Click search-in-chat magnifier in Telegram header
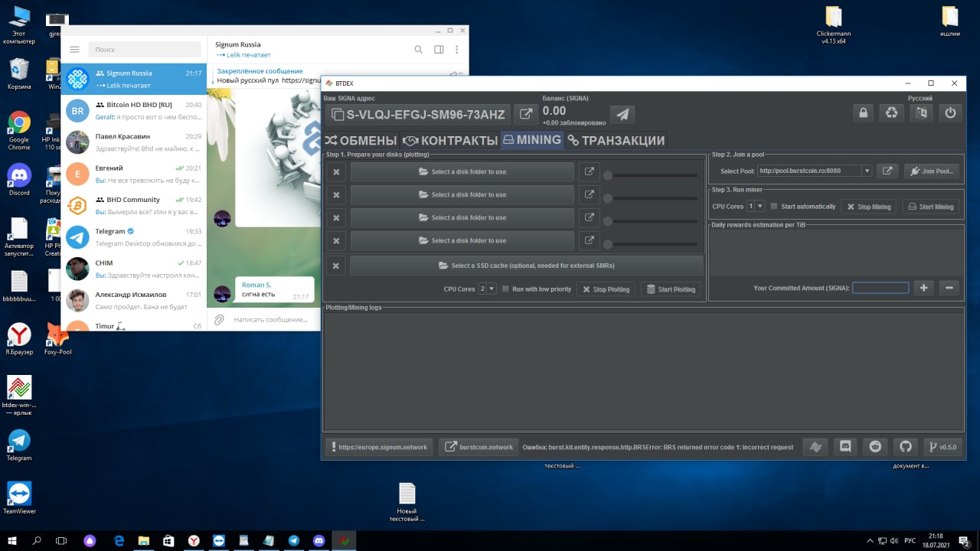980x551 pixels. pos(418,50)
